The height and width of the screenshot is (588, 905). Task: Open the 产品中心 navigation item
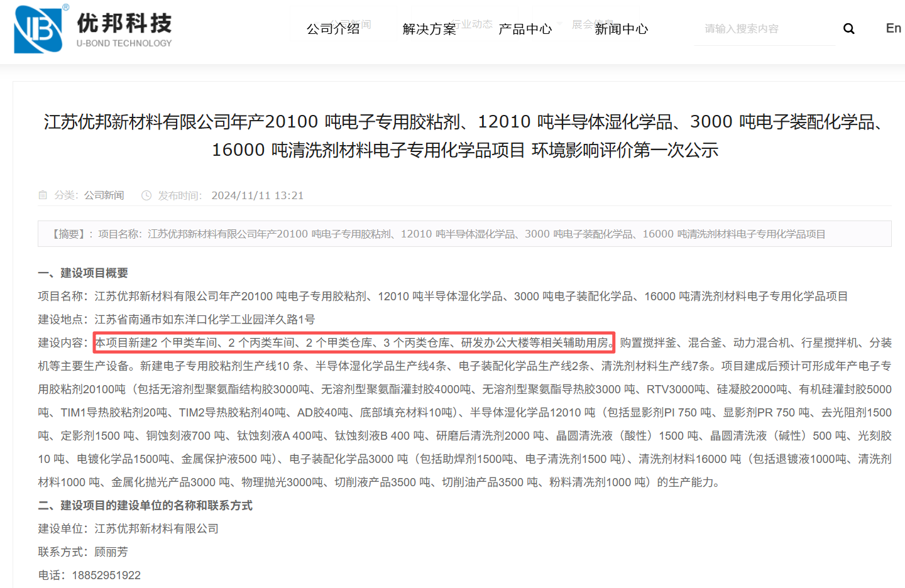pos(525,29)
